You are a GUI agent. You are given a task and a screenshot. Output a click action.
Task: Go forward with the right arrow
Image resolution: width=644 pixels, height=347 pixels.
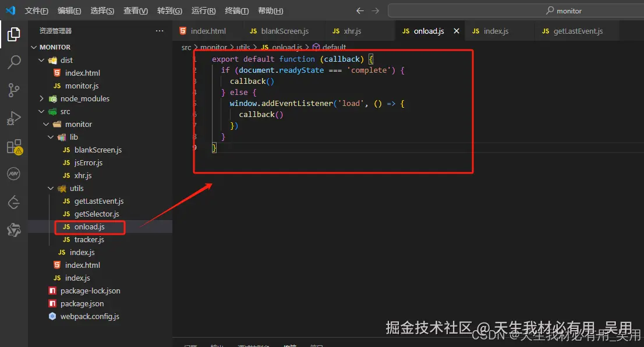tap(375, 10)
